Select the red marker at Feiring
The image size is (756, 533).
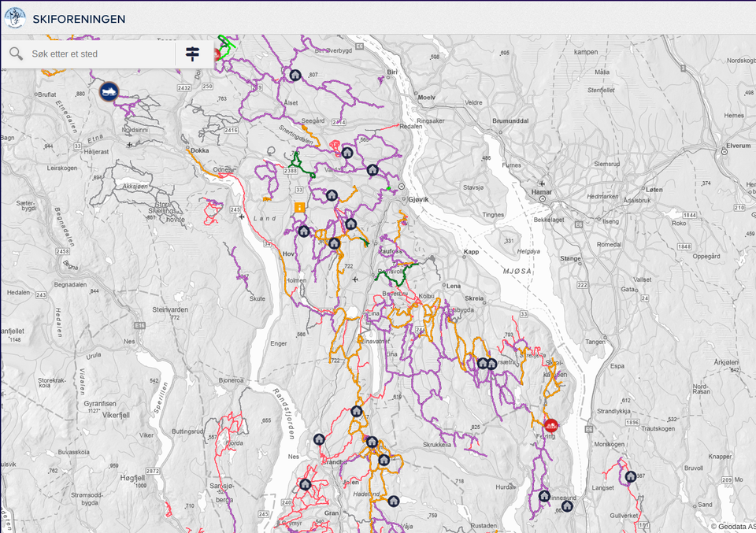pos(551,425)
